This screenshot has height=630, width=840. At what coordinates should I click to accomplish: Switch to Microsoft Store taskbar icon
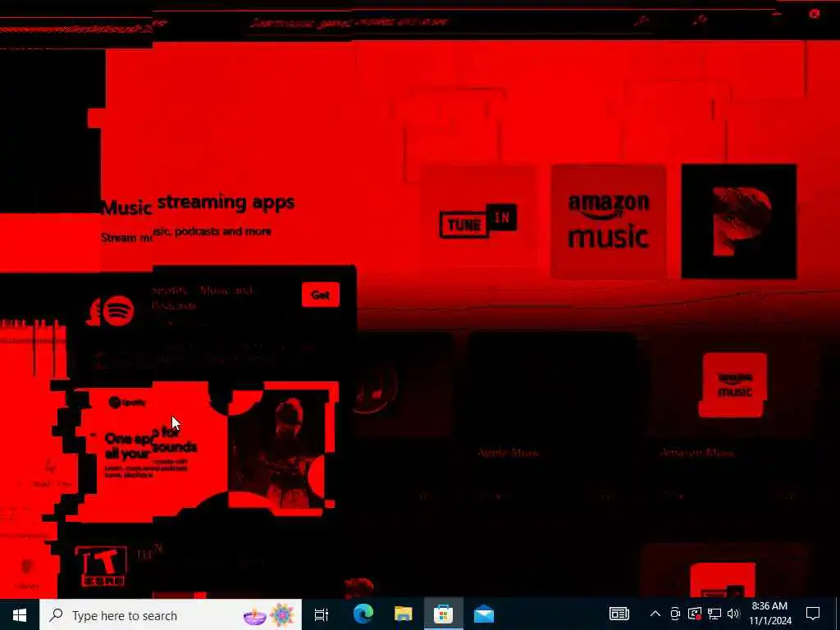[443, 614]
